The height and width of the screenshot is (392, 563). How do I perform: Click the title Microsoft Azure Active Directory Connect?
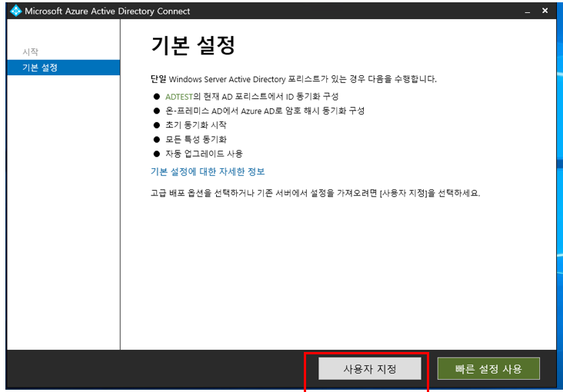point(108,11)
